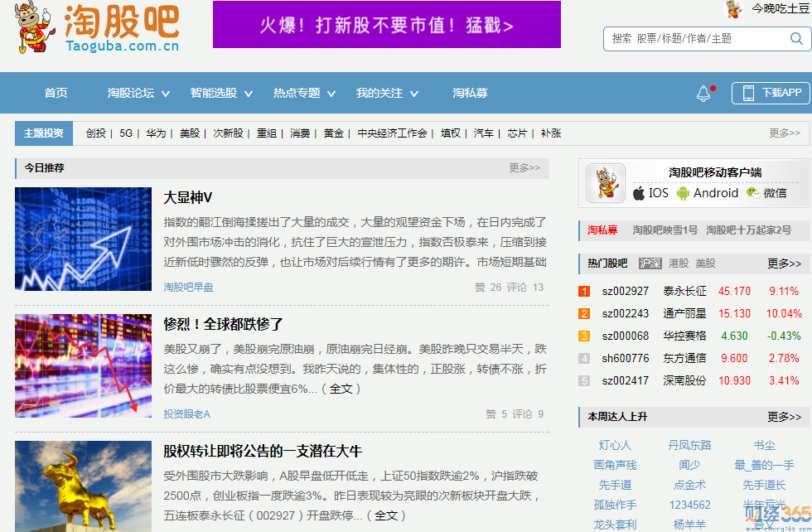The image size is (812, 532).
Task: Select the Android robot download icon
Action: [x=683, y=193]
